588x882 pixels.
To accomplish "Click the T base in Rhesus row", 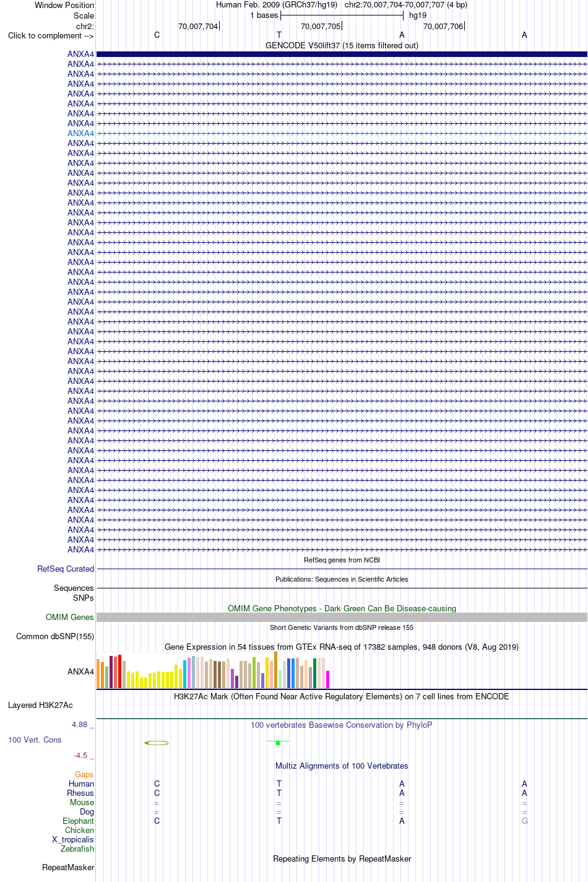I will coord(279,793).
